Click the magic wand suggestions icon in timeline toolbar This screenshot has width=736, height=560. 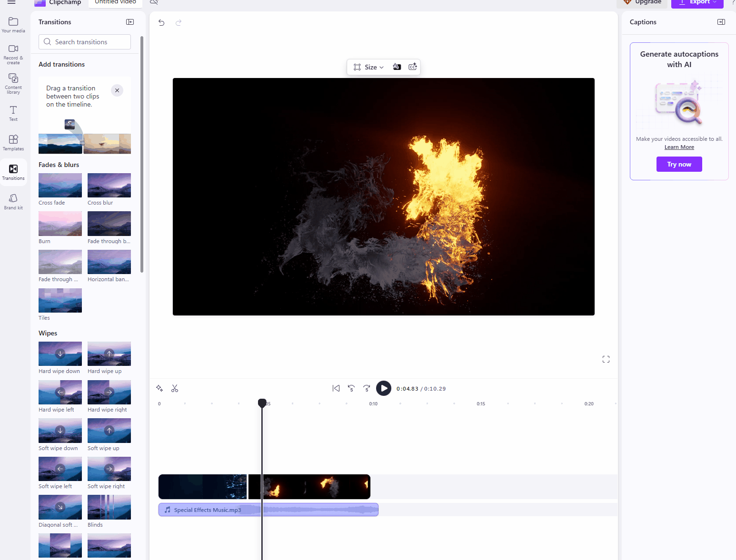coord(159,388)
